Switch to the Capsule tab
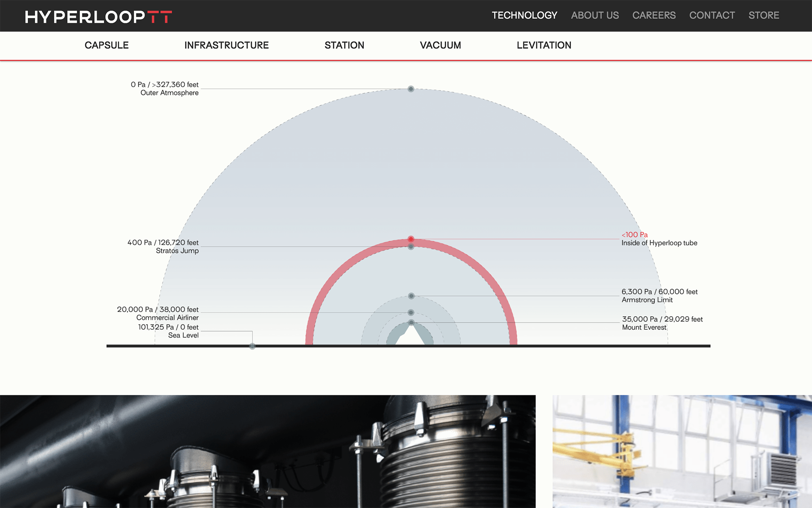812x508 pixels. pos(106,45)
